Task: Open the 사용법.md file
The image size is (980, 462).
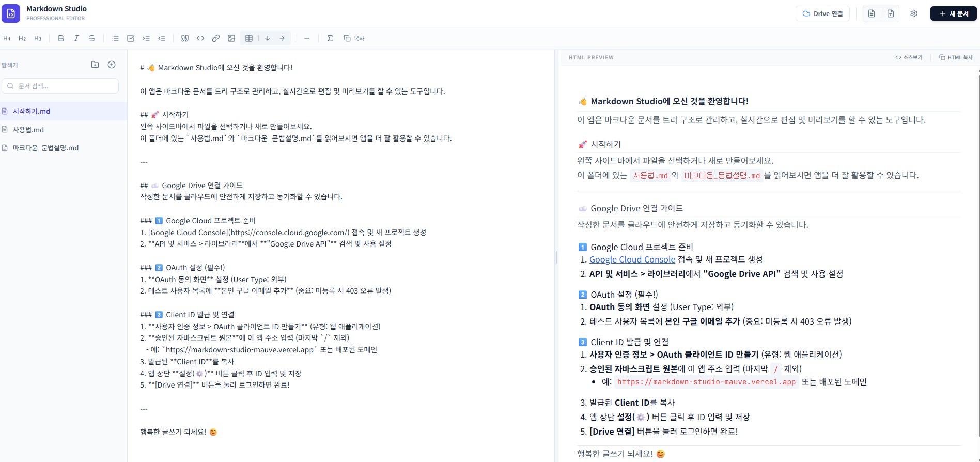Action: coord(64,130)
